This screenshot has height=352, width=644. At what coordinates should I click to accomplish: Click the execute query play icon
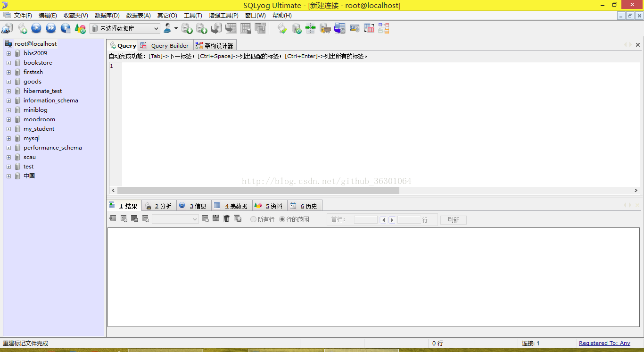(36, 28)
